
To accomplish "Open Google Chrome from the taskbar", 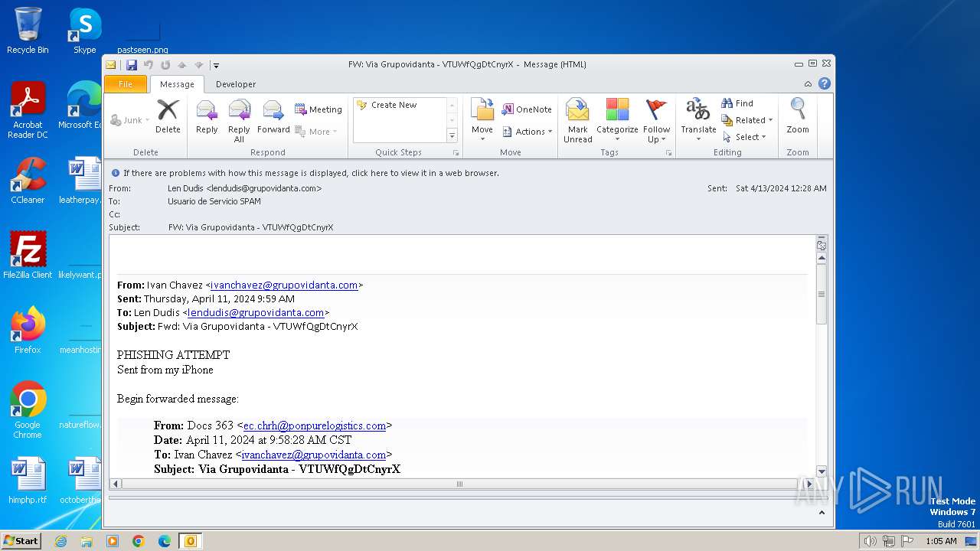I will click(x=139, y=541).
